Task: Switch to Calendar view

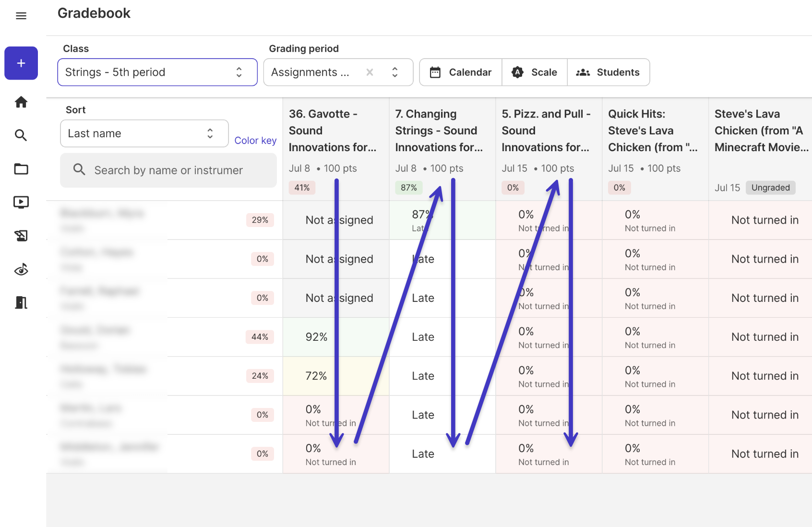Action: pyautogui.click(x=461, y=72)
